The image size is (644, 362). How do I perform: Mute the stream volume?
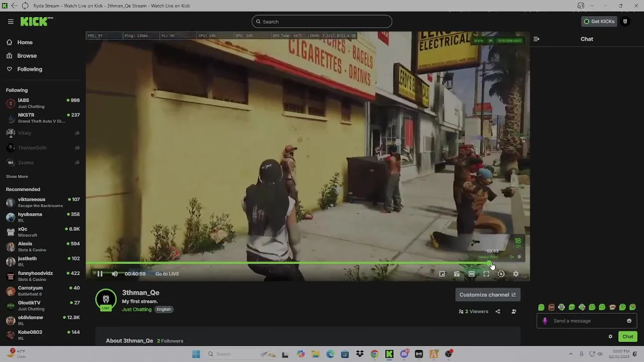(115, 274)
